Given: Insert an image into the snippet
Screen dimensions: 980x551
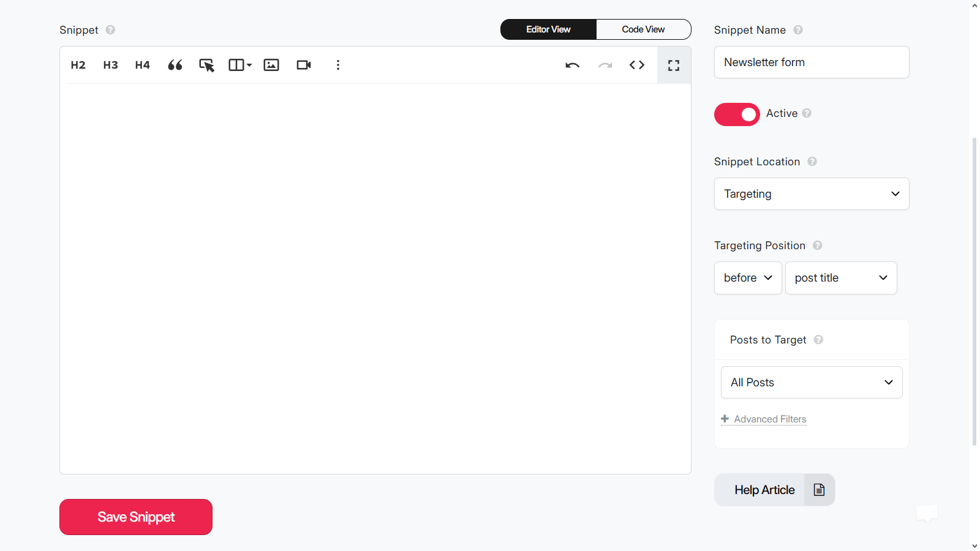Looking at the screenshot, I should coord(271,65).
